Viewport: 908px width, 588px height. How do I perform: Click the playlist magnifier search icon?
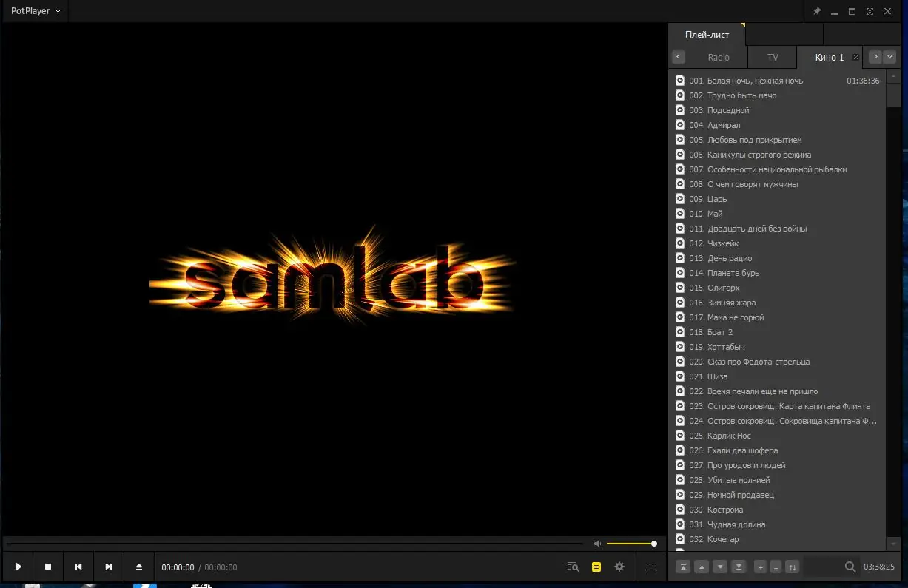click(850, 567)
